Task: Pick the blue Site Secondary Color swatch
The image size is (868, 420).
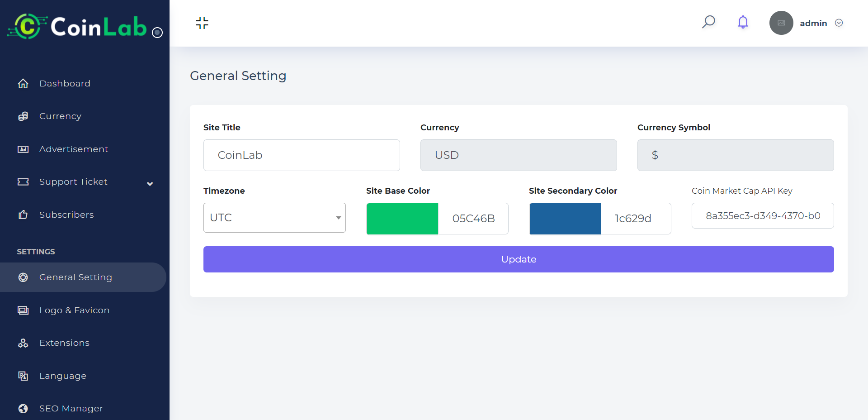Action: coord(565,219)
